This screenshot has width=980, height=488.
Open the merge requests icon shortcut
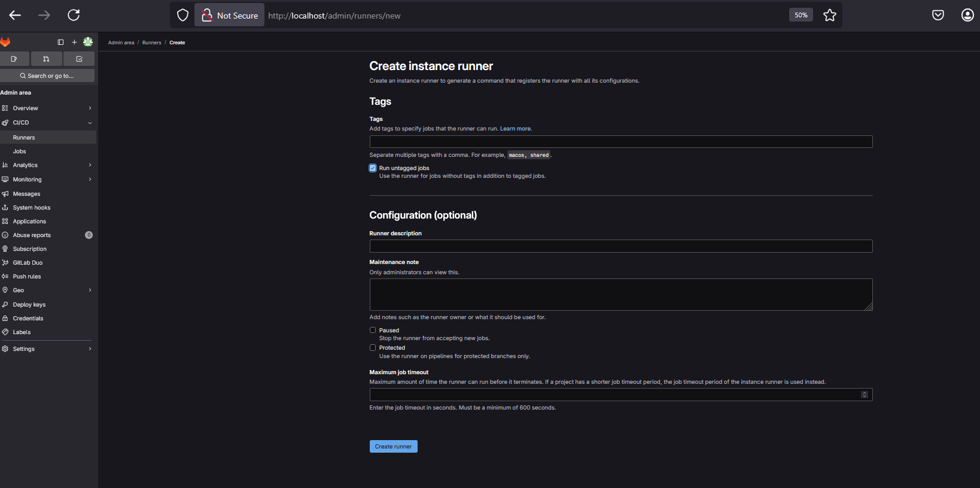point(47,59)
